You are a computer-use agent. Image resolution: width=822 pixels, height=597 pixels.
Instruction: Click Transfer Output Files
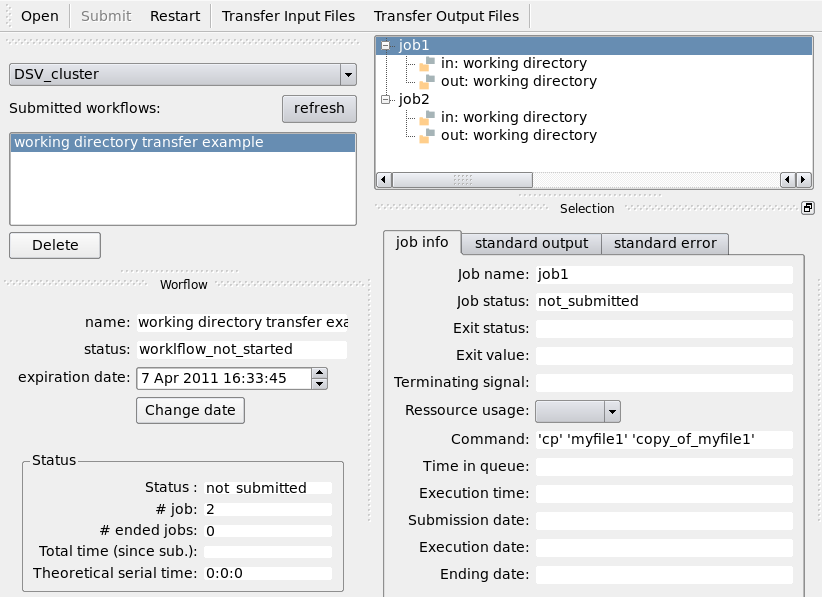click(446, 16)
